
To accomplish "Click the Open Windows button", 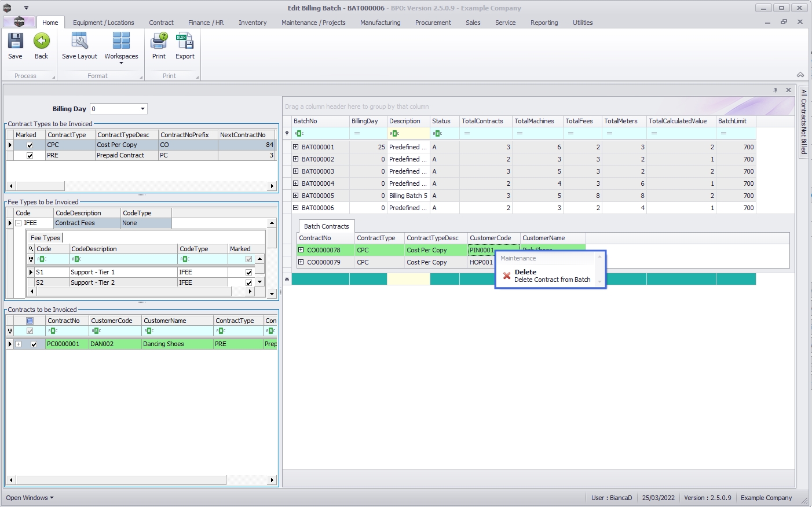I will 30,498.
